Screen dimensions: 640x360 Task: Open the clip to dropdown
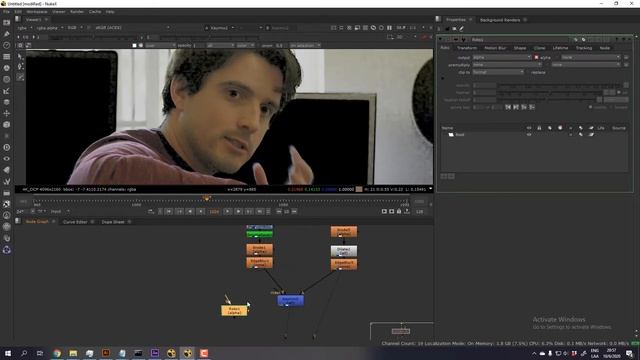(498, 72)
